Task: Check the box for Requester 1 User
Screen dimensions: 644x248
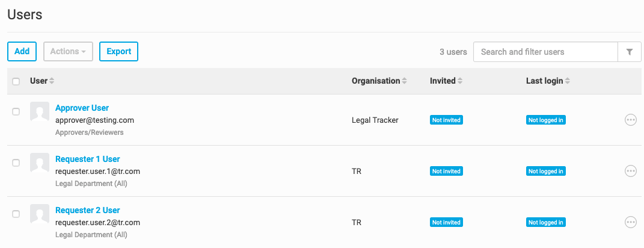Action: tap(16, 163)
